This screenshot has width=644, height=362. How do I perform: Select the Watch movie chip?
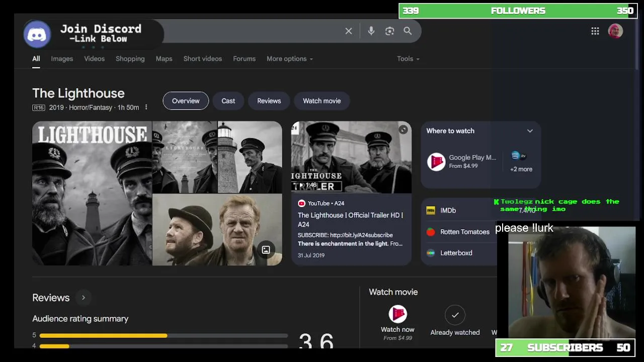pos(322,101)
